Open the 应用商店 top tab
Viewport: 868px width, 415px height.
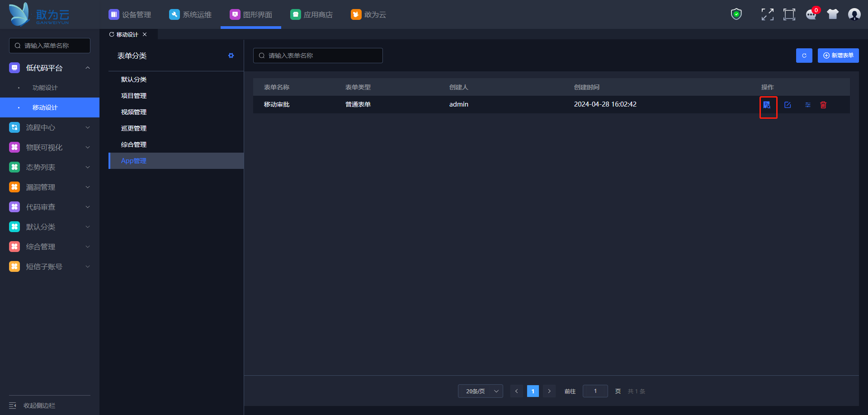pos(311,14)
